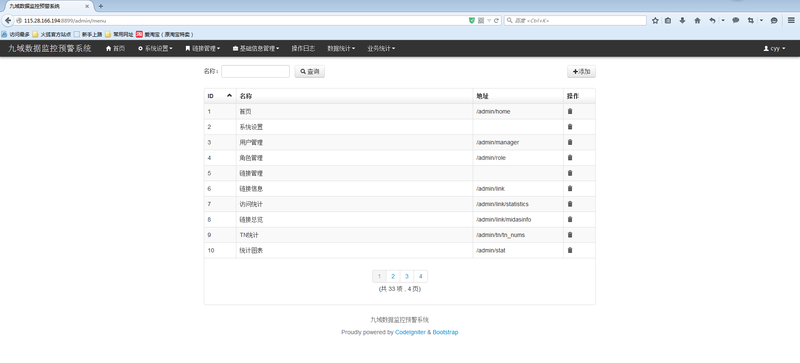Image resolution: width=800 pixels, height=363 pixels.
Task: Remove 用户管理 using its trash icon
Action: tap(570, 142)
